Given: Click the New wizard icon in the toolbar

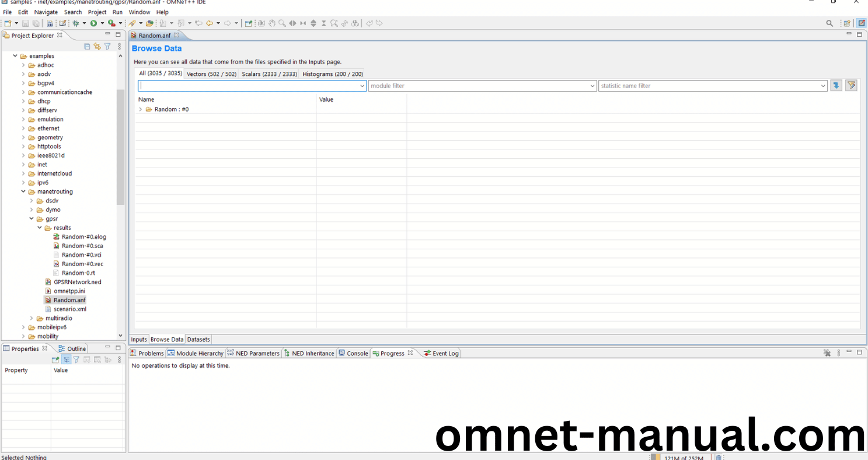Looking at the screenshot, I should point(7,23).
